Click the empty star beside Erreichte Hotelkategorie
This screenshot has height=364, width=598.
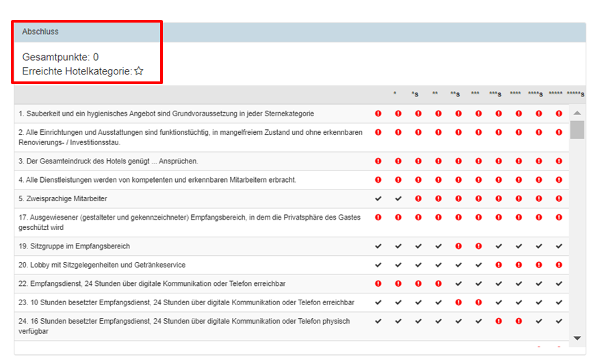(139, 71)
